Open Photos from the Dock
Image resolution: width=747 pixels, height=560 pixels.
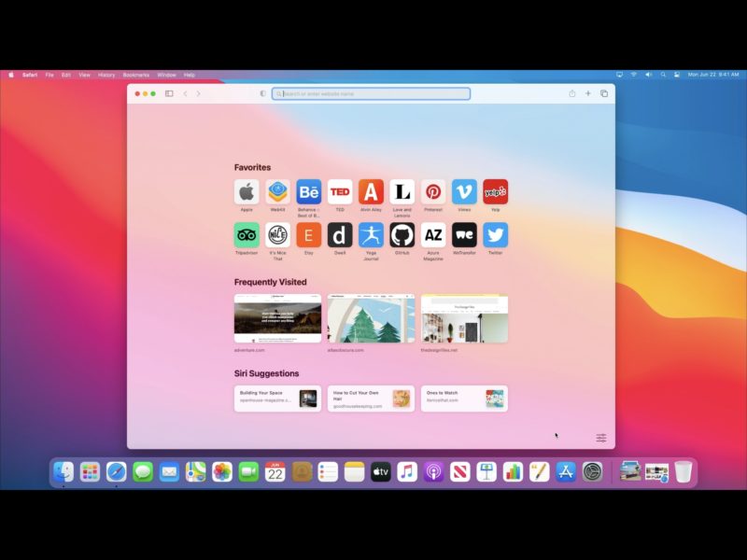pyautogui.click(x=222, y=472)
